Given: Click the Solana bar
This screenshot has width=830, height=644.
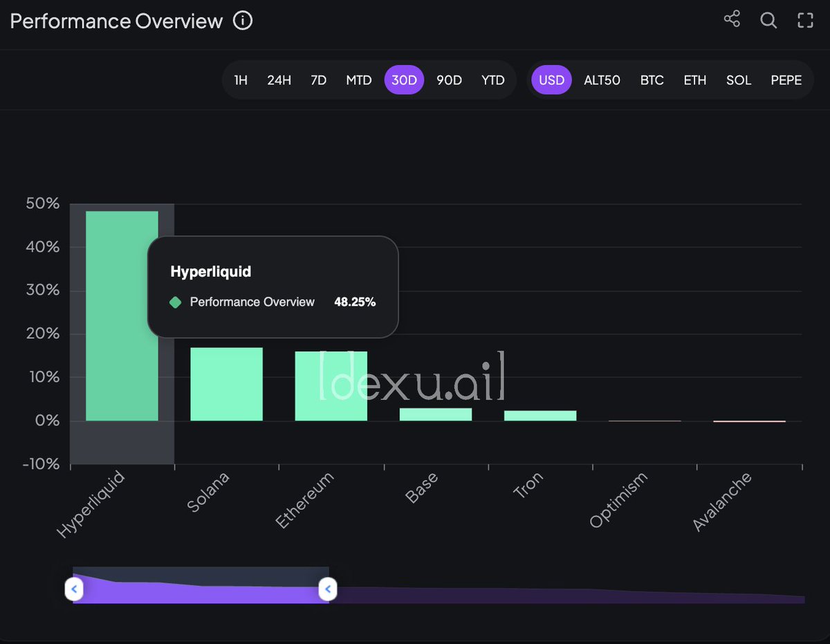Looking at the screenshot, I should click(226, 384).
